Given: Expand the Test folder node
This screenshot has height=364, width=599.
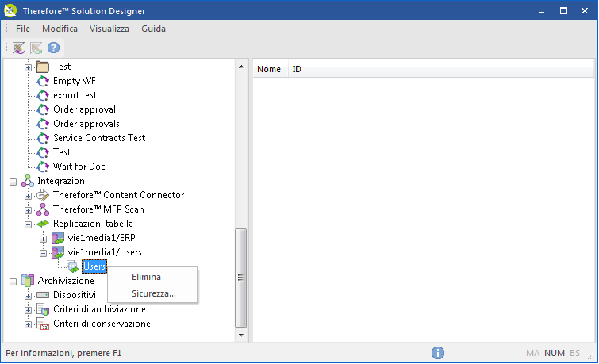Looking at the screenshot, I should coord(28,67).
